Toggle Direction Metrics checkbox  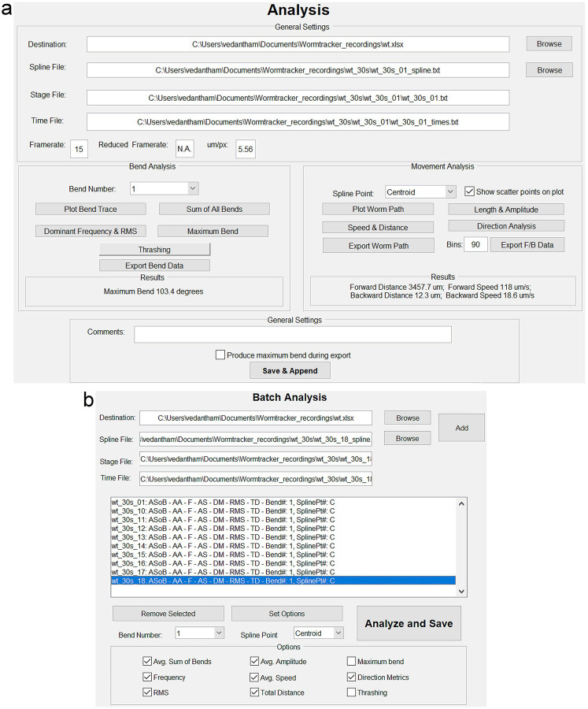pyautogui.click(x=351, y=677)
